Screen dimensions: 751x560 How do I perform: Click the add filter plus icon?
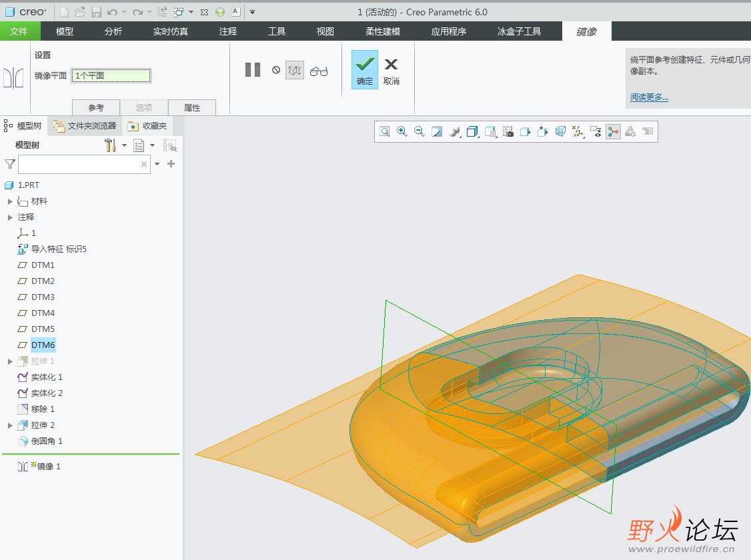pos(171,164)
